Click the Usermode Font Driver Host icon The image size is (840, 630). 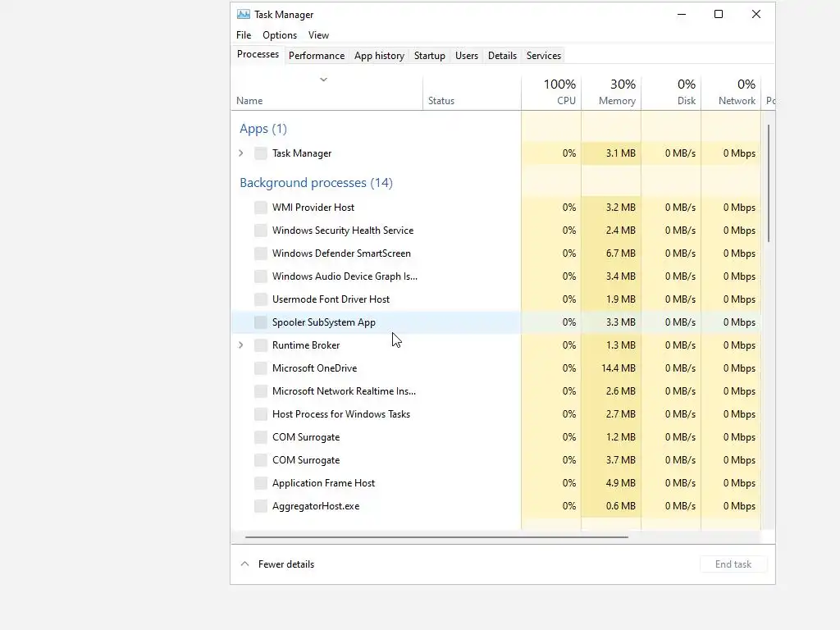tap(261, 299)
